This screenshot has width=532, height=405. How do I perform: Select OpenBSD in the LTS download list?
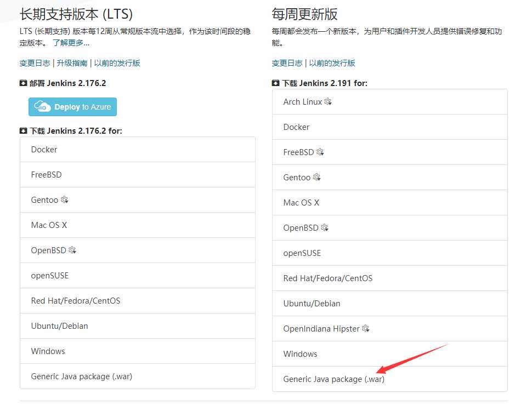pos(138,250)
